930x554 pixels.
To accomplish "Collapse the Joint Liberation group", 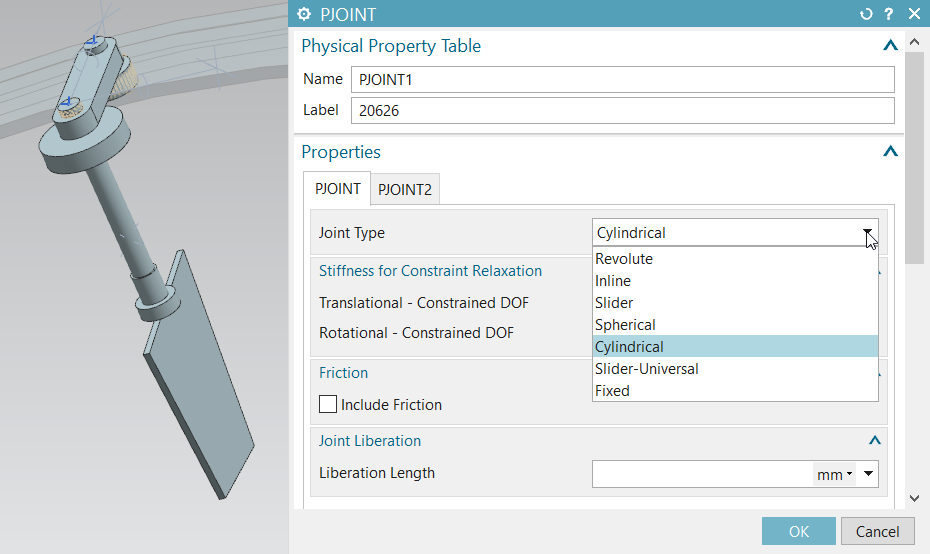I will tap(875, 441).
